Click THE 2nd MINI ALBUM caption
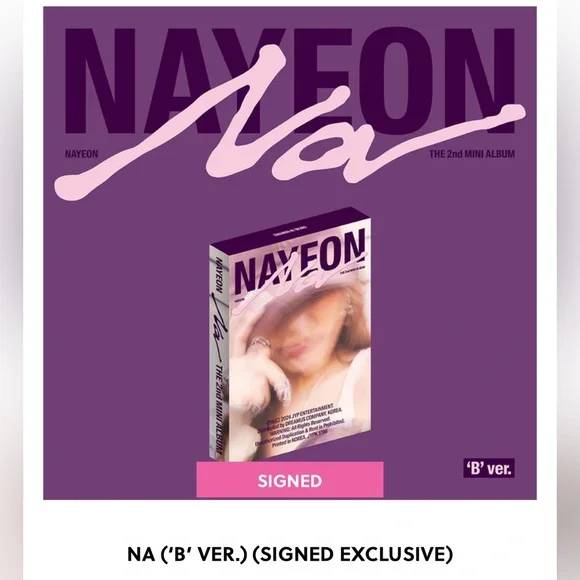This screenshot has width=580, height=580. tap(472, 154)
